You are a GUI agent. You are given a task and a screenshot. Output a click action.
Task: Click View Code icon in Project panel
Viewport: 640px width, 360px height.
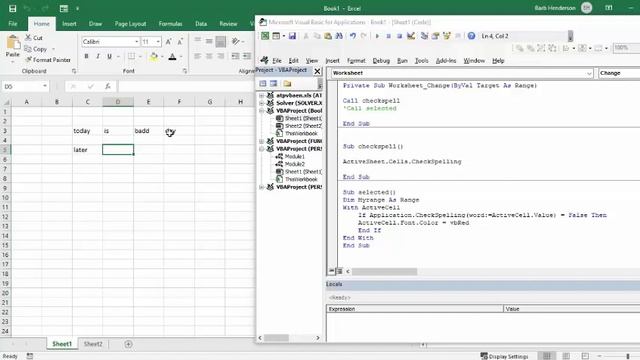tap(262, 84)
